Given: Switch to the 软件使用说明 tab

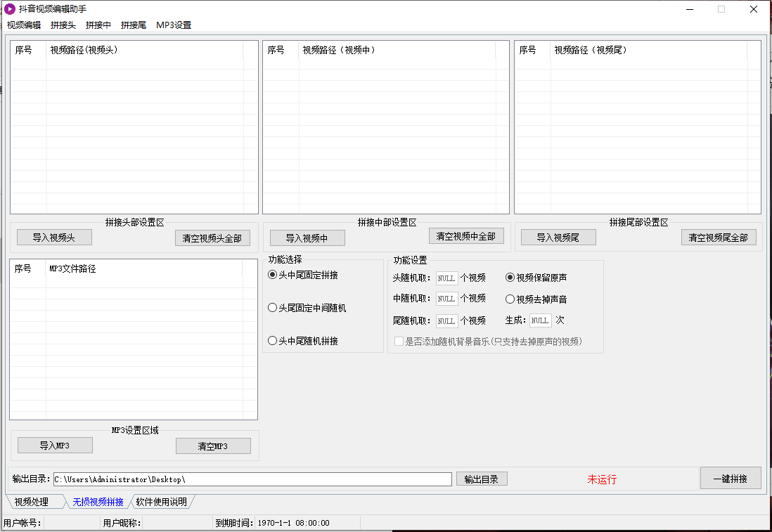Looking at the screenshot, I should (x=161, y=502).
